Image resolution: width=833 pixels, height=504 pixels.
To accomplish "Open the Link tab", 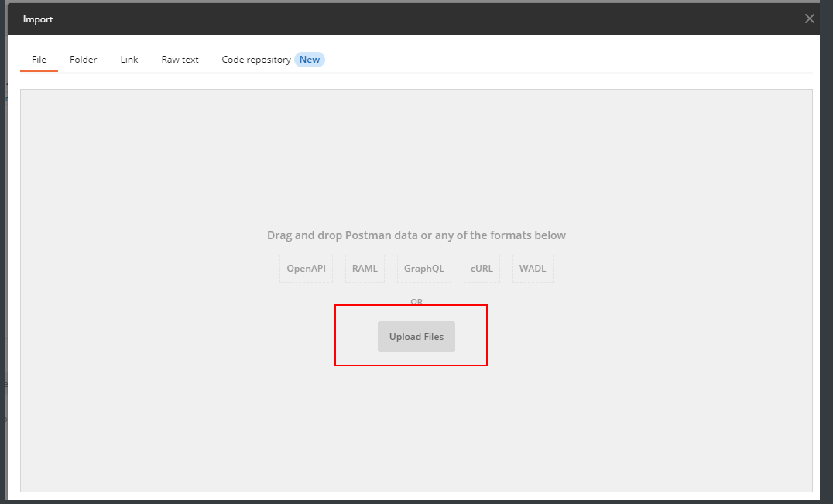I will 129,60.
